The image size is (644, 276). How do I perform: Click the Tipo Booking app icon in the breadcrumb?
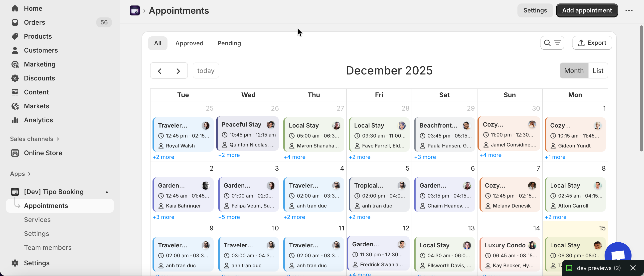[135, 10]
